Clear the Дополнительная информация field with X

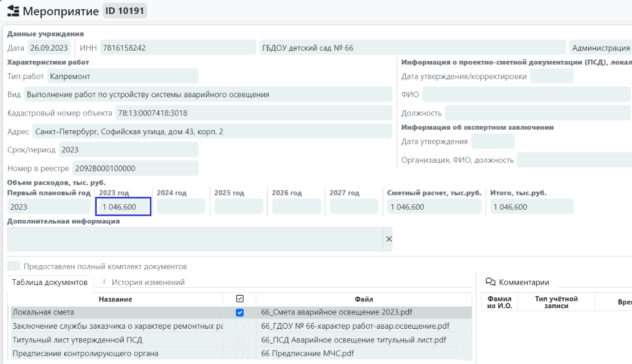[389, 239]
